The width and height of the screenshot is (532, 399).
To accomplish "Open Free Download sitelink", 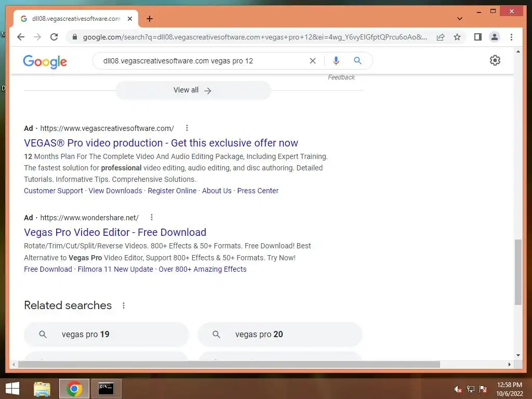I will 48,269.
